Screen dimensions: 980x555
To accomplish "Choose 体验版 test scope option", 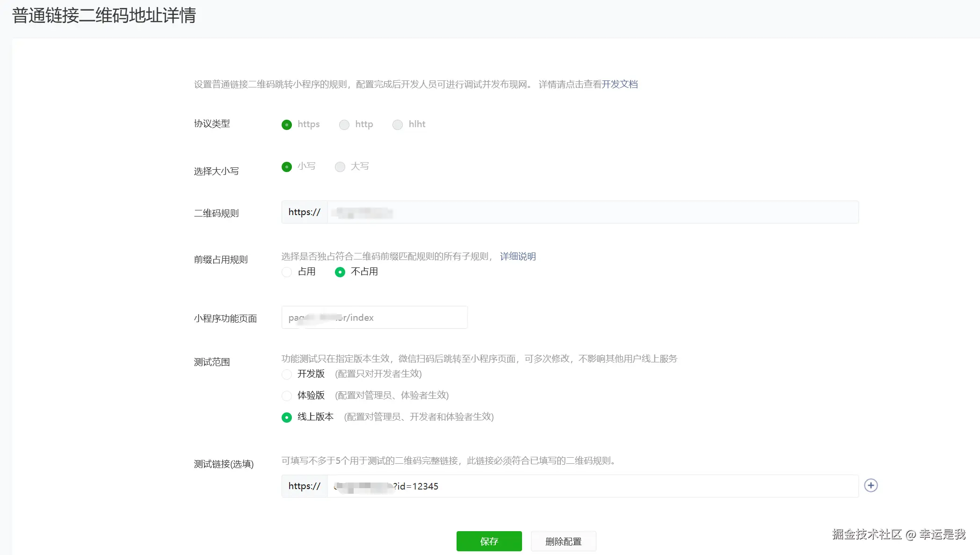I will pyautogui.click(x=287, y=396).
